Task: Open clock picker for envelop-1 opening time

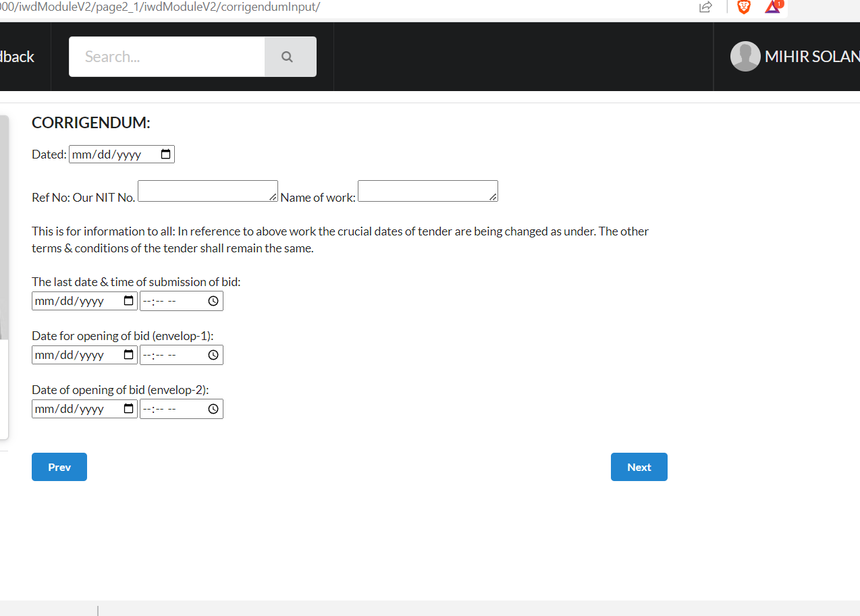Action: [213, 355]
